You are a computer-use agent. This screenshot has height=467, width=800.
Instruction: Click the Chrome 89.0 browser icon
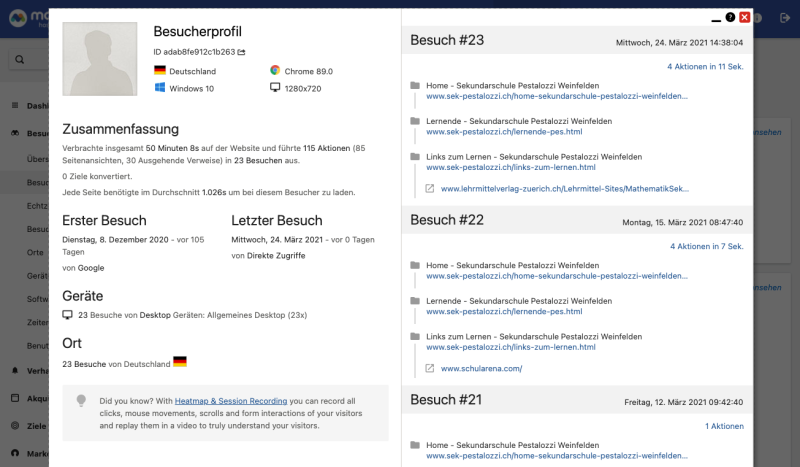[x=275, y=71]
